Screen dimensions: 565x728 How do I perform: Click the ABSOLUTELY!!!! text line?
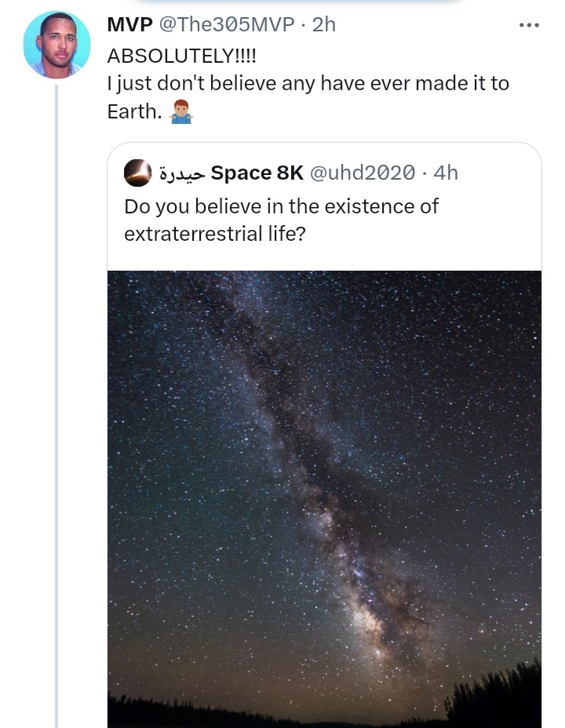(x=181, y=56)
